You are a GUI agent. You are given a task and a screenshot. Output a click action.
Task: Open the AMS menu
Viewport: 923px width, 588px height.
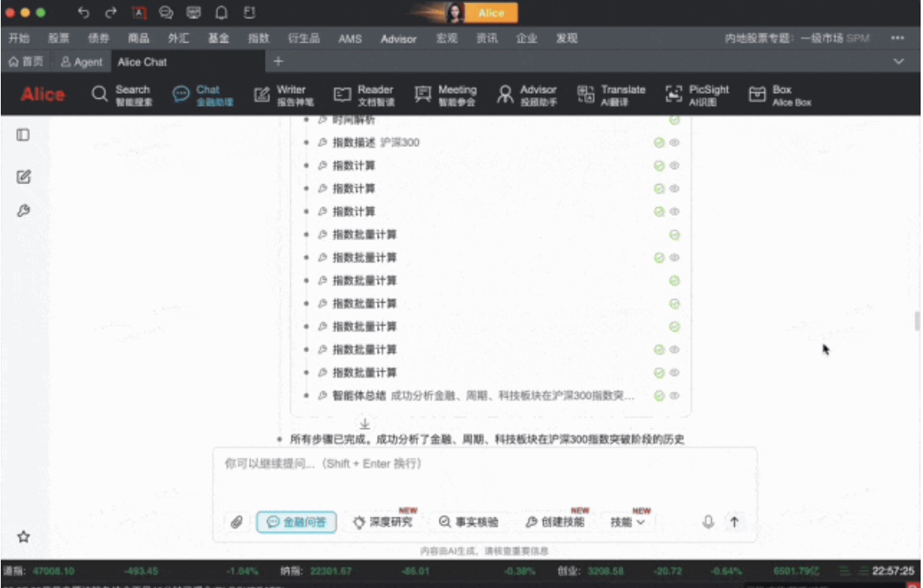click(349, 39)
